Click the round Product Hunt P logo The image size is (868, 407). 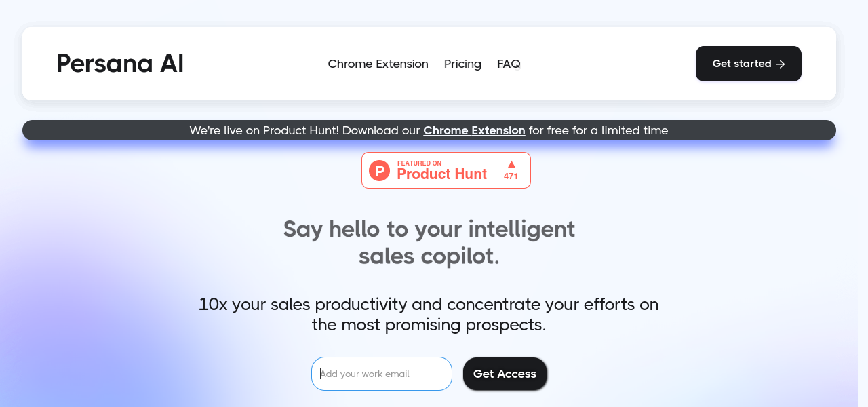(379, 170)
